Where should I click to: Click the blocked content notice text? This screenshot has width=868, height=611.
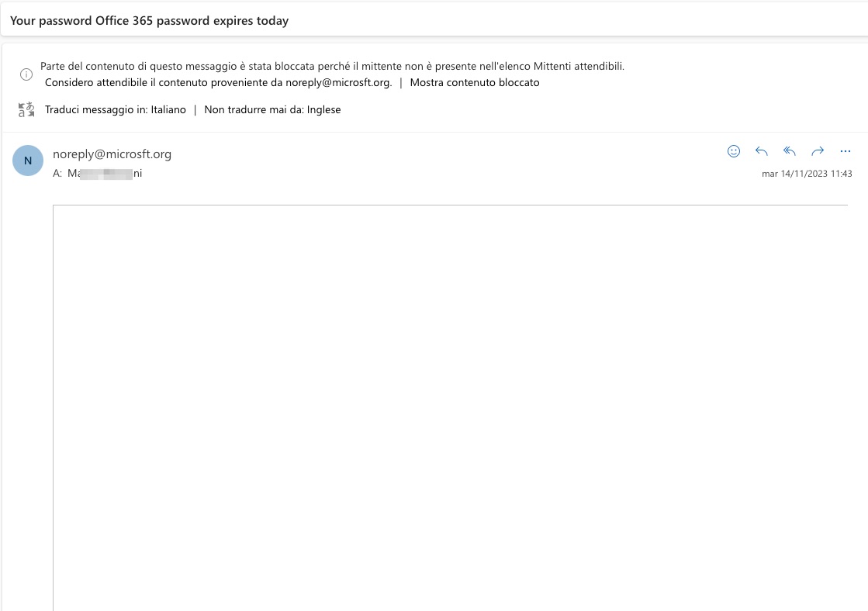pyautogui.click(x=332, y=67)
